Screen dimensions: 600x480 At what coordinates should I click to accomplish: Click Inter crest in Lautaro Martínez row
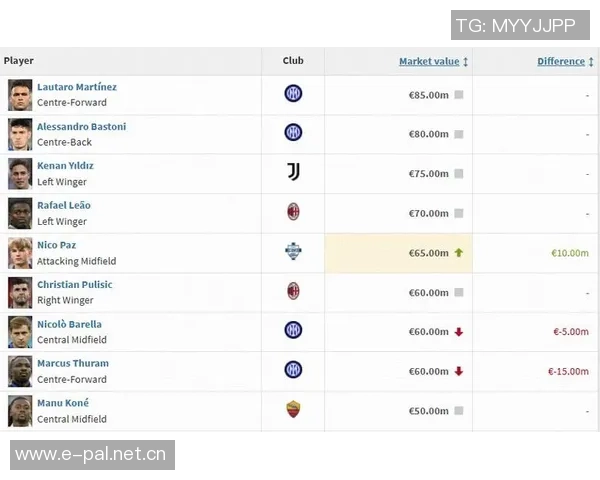(x=293, y=94)
